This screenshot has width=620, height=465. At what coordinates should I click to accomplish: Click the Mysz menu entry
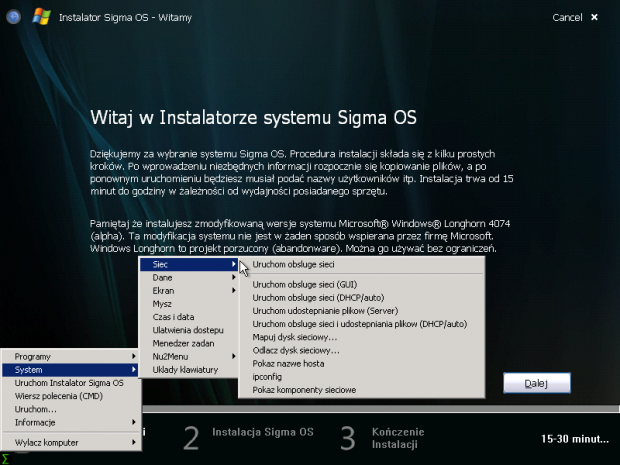pyautogui.click(x=189, y=304)
